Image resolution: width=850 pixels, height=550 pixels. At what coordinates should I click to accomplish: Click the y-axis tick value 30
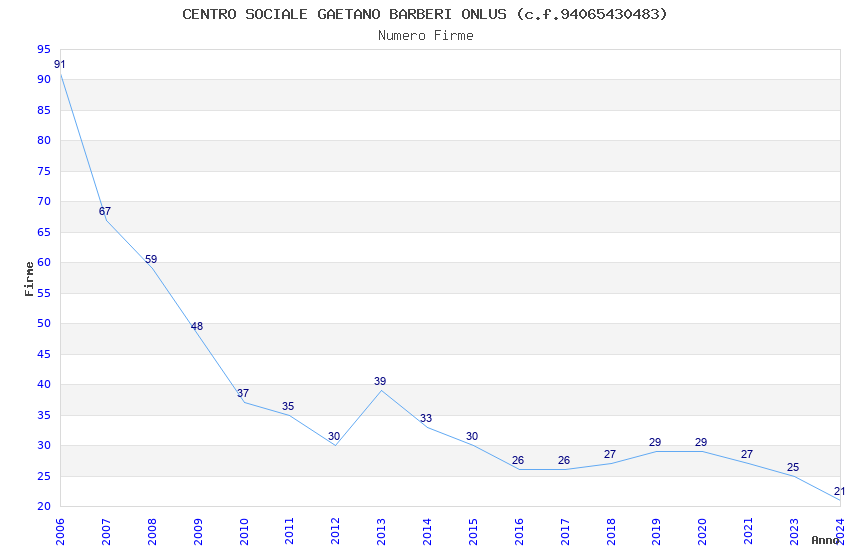tap(44, 445)
